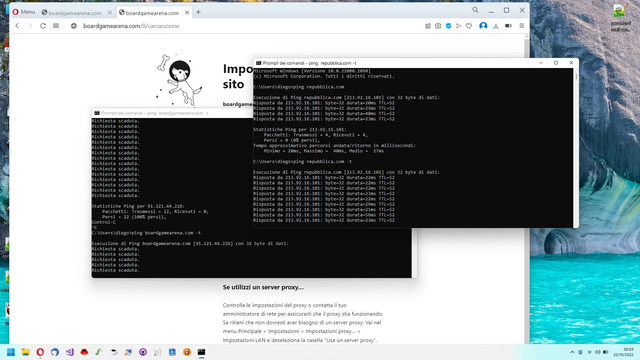The width and height of the screenshot is (640, 360).
Task: Go forward in the Opera browser
Action: [x=30, y=26]
